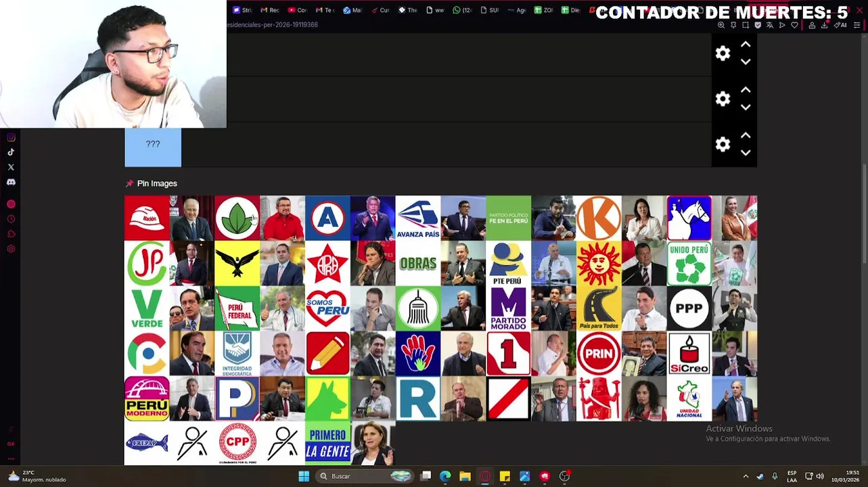Image resolution: width=868 pixels, height=487 pixels.
Task: Select the FREPAP fish logo
Action: click(147, 444)
